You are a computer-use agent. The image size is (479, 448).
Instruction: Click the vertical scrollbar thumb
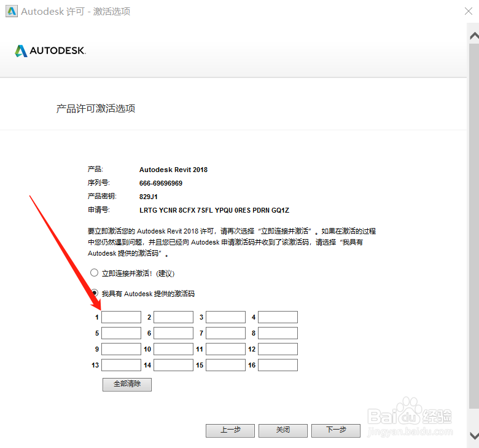tap(474, 226)
